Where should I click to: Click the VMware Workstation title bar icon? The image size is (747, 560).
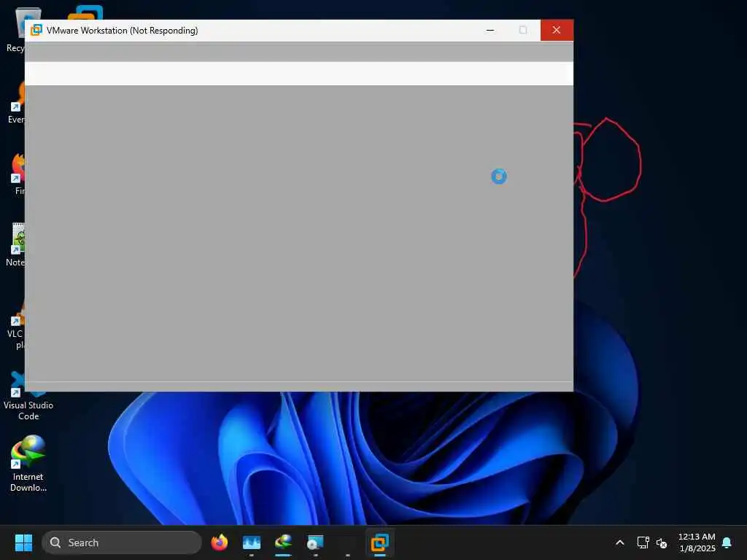[x=36, y=30]
